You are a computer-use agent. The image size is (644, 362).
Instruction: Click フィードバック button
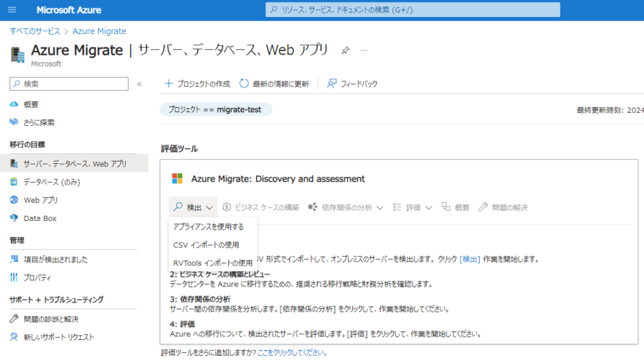(x=352, y=84)
